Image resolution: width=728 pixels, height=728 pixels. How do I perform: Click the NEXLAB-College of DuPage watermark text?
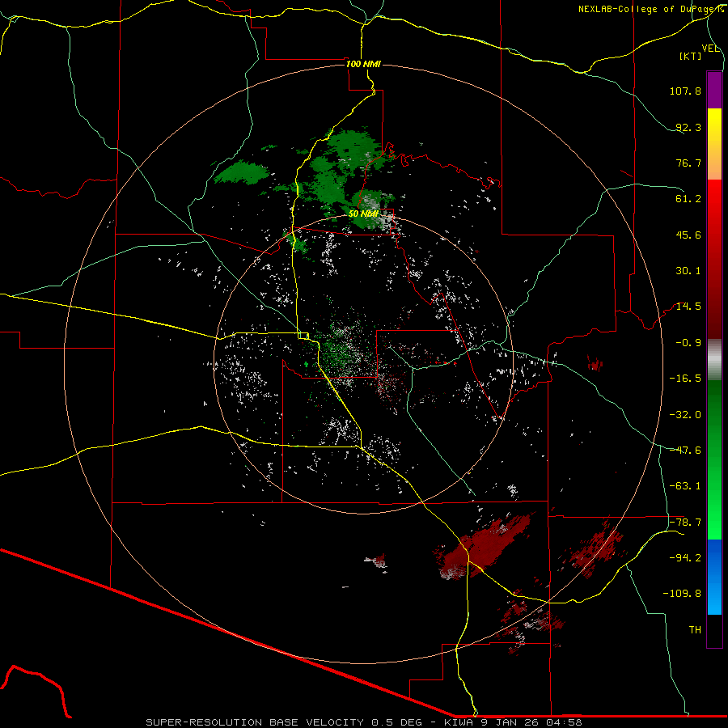[651, 9]
